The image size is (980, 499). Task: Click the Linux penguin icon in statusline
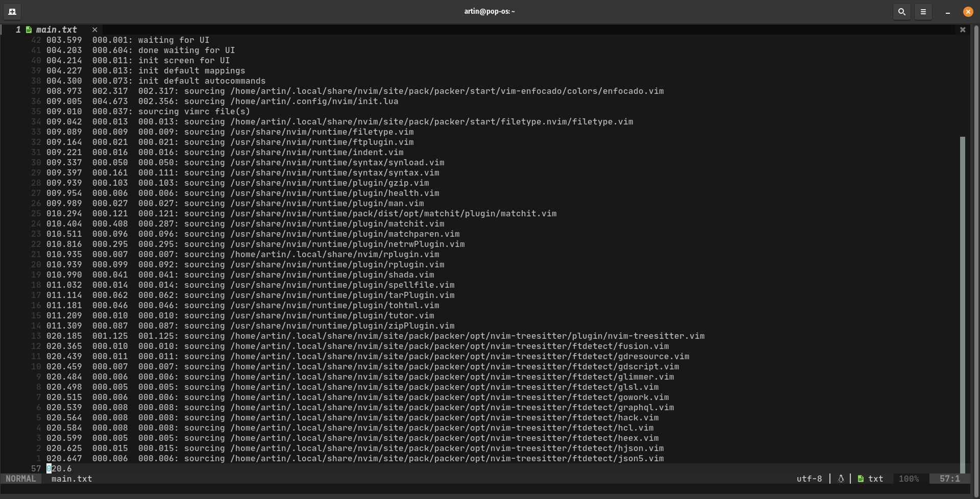[x=841, y=479]
